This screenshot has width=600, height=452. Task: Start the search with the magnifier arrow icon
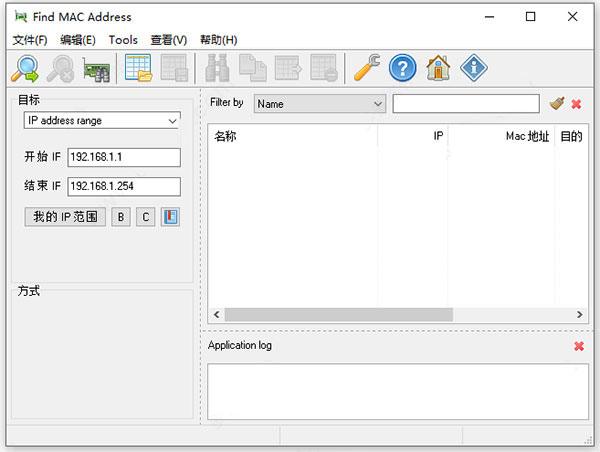[x=25, y=69]
